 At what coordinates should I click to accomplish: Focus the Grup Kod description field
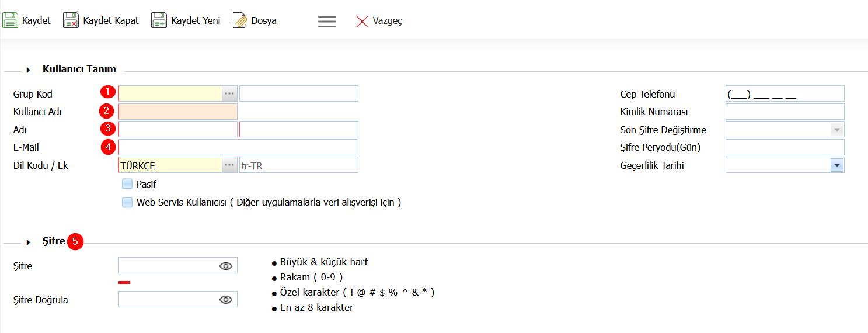299,93
